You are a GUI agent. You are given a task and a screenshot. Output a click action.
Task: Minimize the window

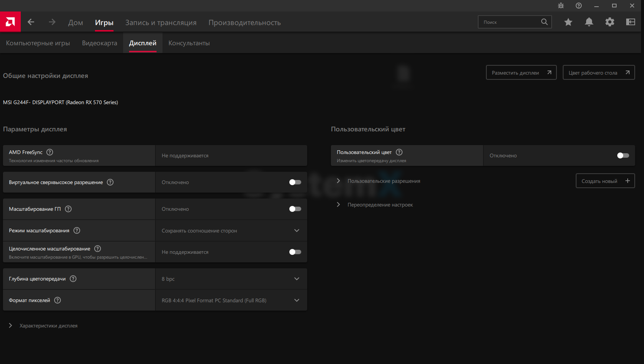[x=597, y=6]
